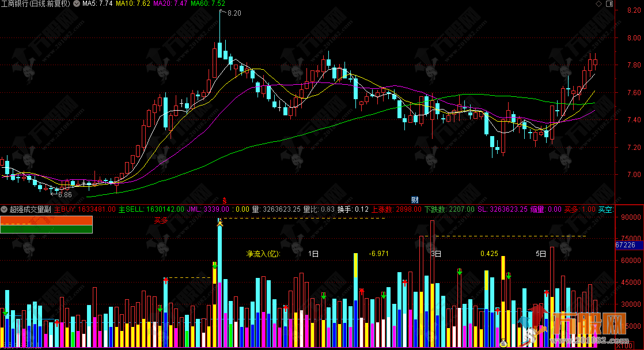Screen dimensions: 644x350
Task: Click the 8.00 price axis label
Action: click(634, 38)
